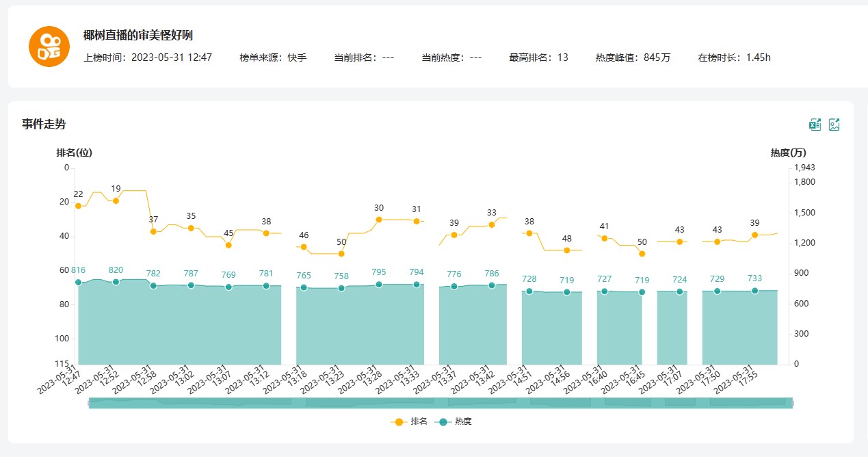Screen dimensions: 868x457
Task: Export chart data to Excel
Action: pos(815,125)
